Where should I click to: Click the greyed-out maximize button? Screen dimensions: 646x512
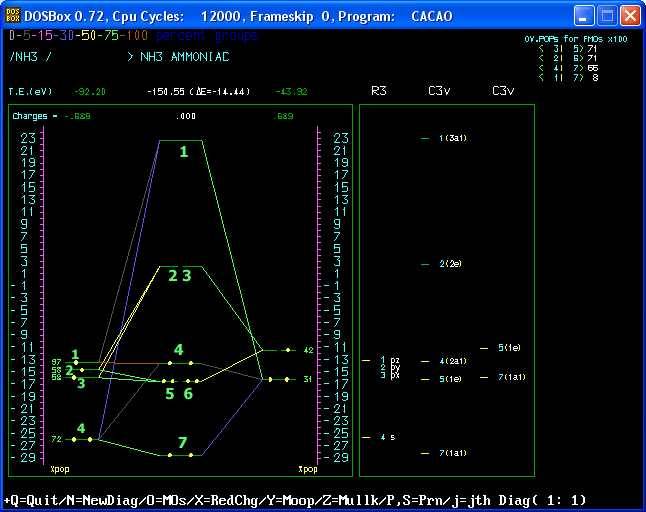(x=607, y=16)
